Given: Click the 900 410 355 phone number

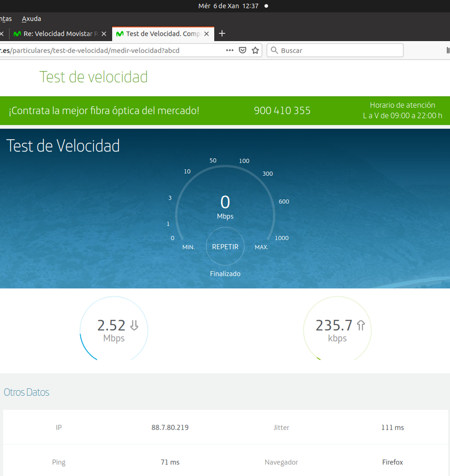Looking at the screenshot, I should tap(282, 111).
